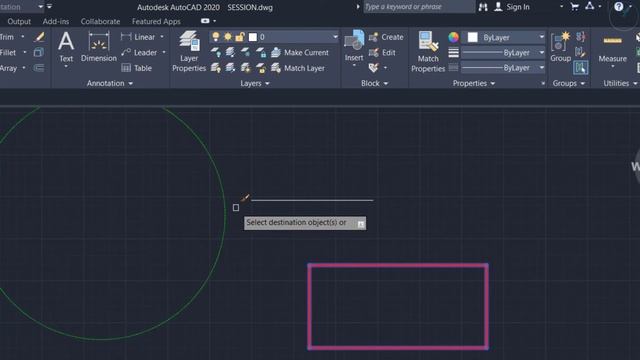Expand the Layers panel
The image size is (640, 360).
255,83
